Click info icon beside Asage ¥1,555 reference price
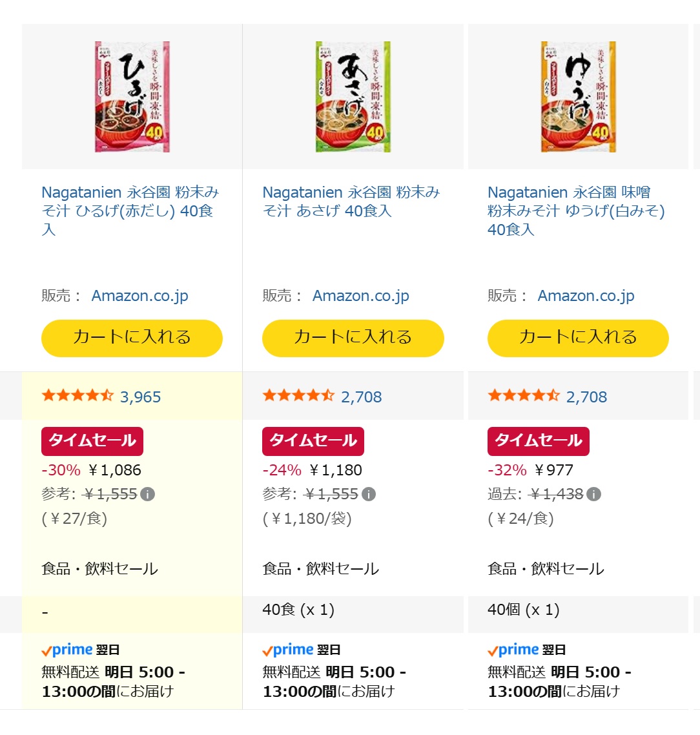Image resolution: width=700 pixels, height=735 pixels. click(369, 495)
